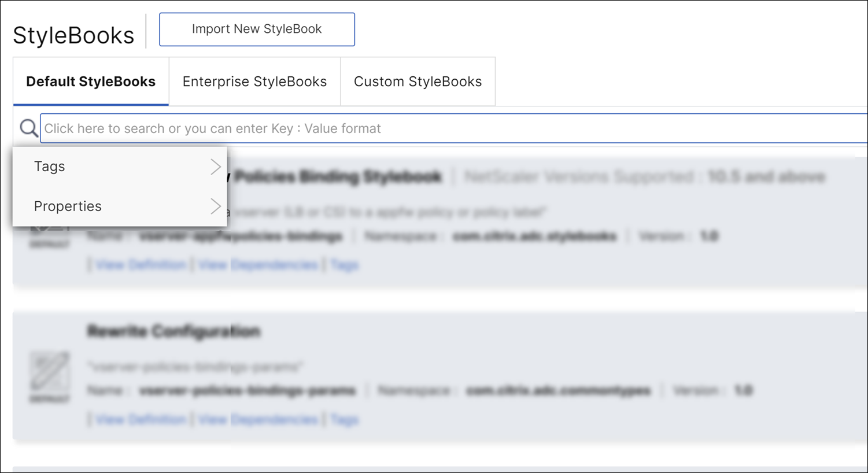Click the Rewrite Configuration title

(174, 331)
